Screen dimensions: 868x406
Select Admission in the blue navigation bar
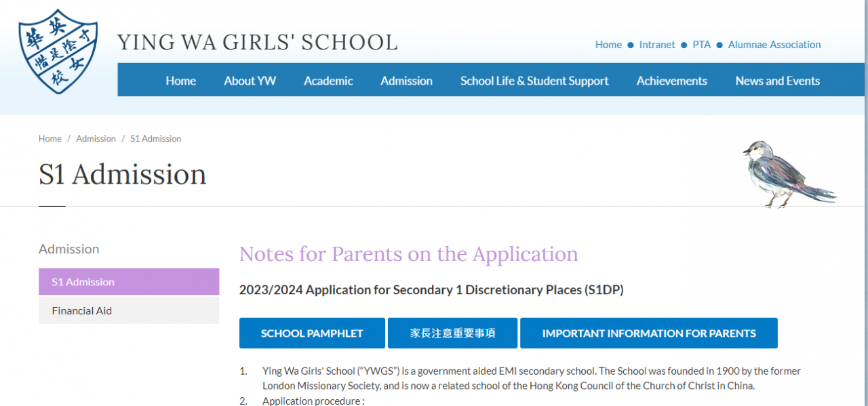point(406,81)
